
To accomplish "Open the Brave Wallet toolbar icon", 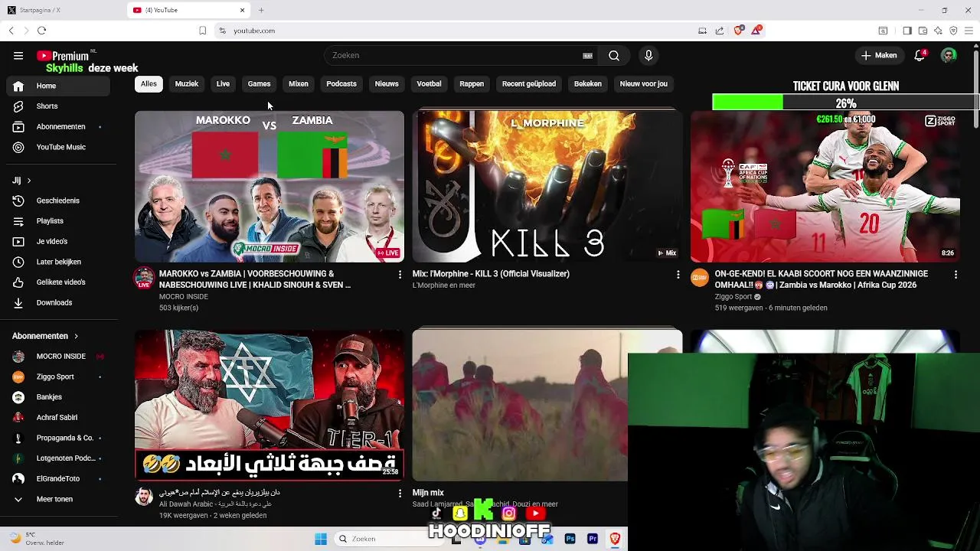I will (x=923, y=31).
